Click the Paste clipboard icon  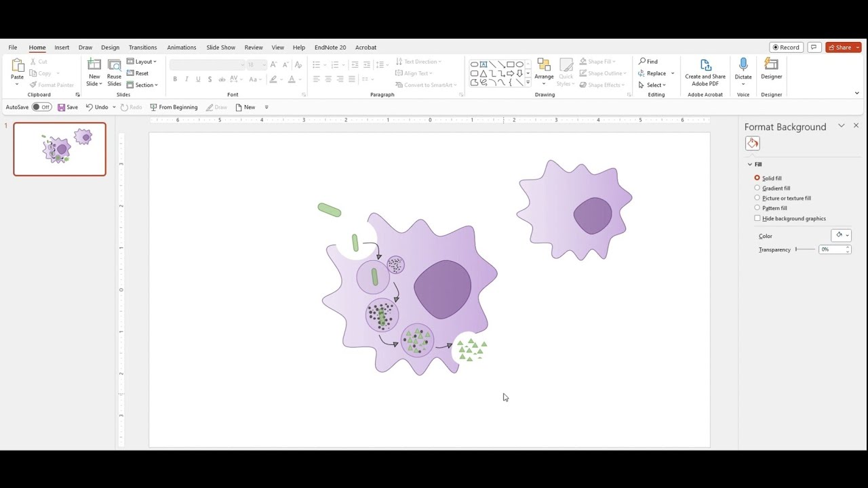click(17, 66)
